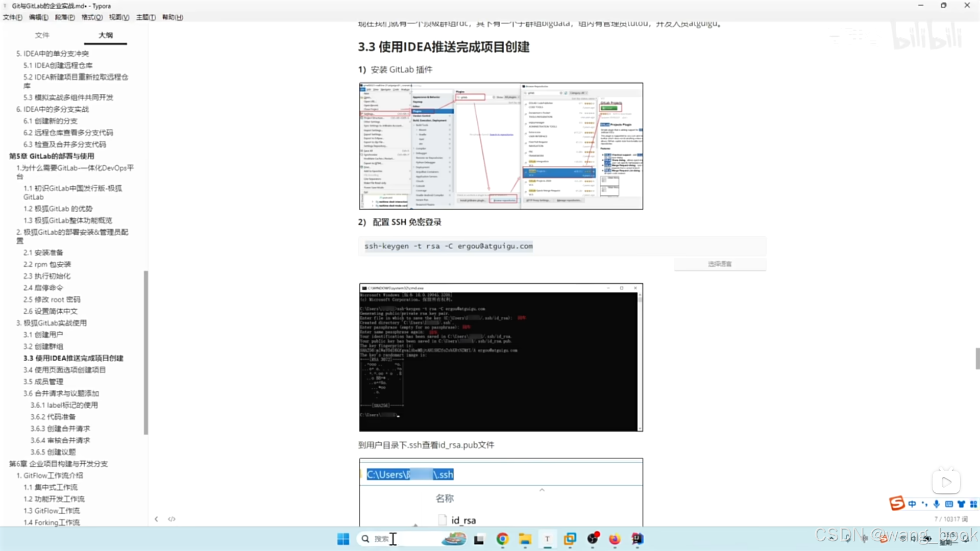This screenshot has width=980, height=551.
Task: Click the C:\Users .ssh folder image
Action: coord(501,492)
